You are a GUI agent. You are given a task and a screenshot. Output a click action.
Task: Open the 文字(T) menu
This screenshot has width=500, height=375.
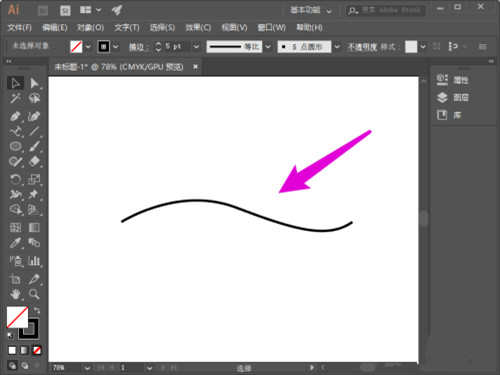127,28
